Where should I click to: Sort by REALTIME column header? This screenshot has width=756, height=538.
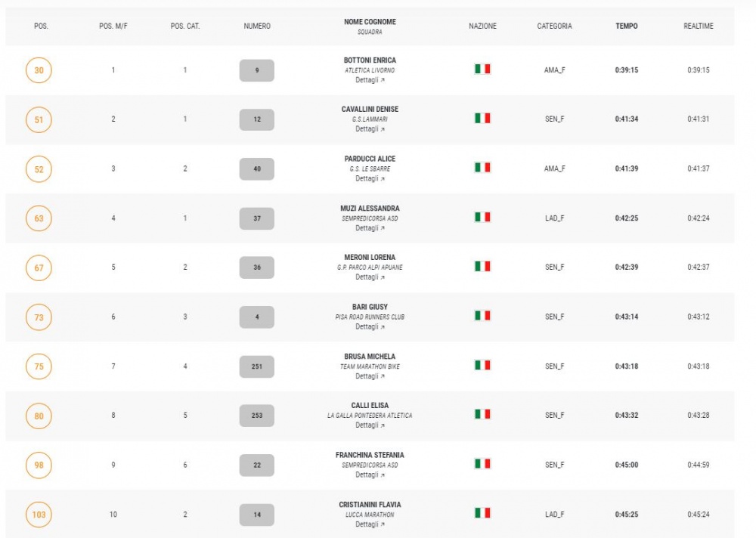pyautogui.click(x=698, y=26)
